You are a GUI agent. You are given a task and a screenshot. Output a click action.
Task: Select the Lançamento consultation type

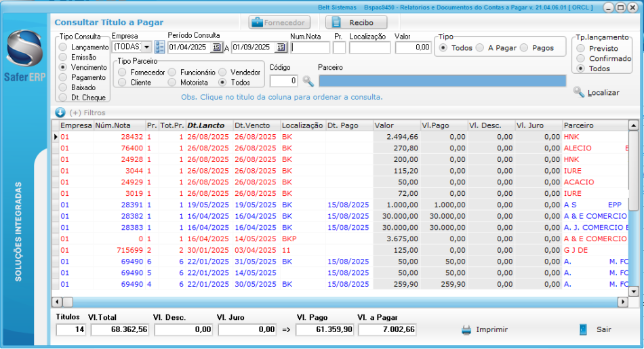[63, 47]
